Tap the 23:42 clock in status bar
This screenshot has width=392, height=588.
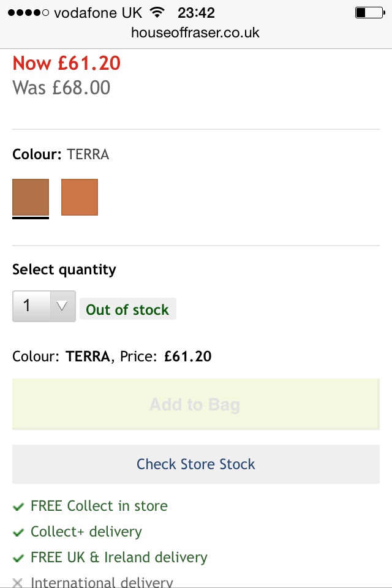196,13
